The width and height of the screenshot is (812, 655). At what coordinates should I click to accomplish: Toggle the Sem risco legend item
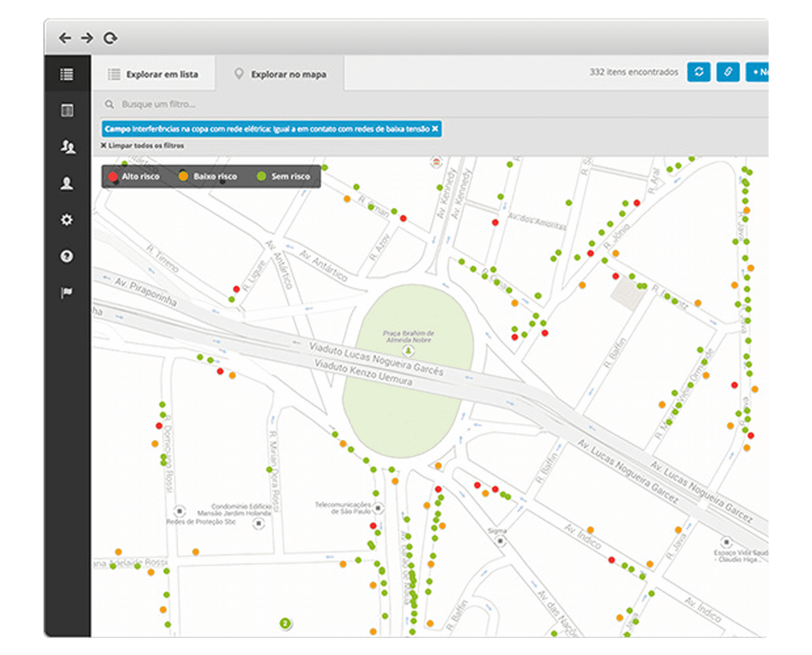pyautogui.click(x=283, y=177)
